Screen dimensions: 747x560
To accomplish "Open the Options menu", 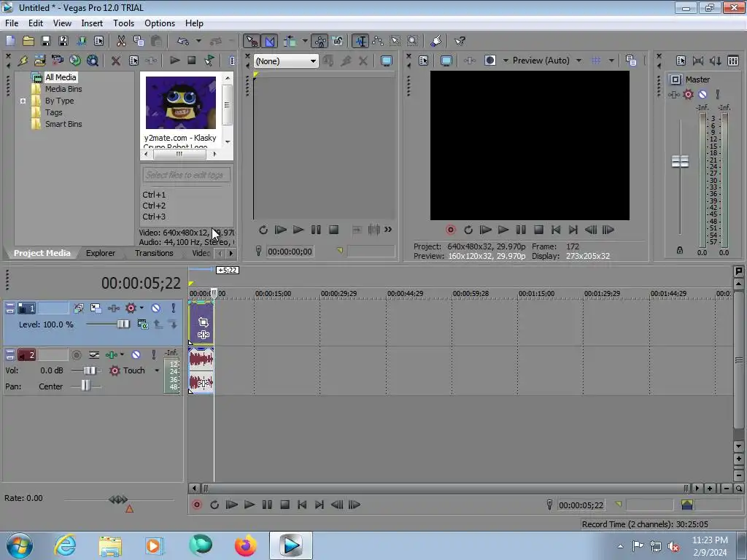I will coord(160,23).
